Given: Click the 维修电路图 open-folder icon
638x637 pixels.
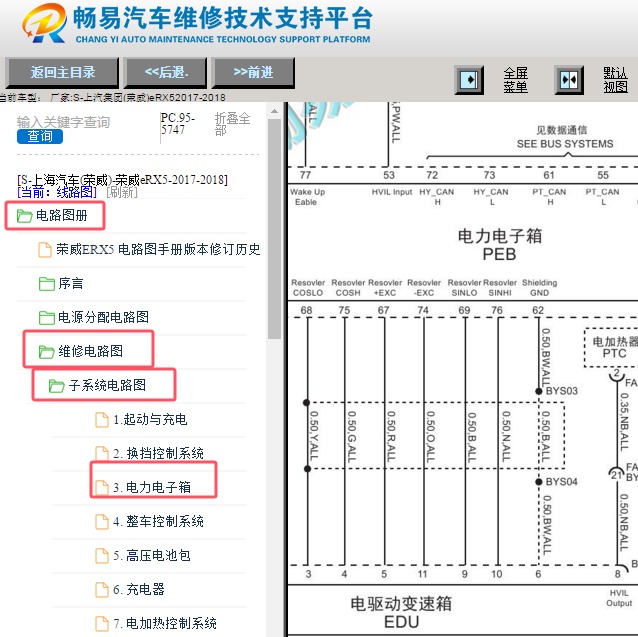Looking at the screenshot, I should pyautogui.click(x=46, y=351).
